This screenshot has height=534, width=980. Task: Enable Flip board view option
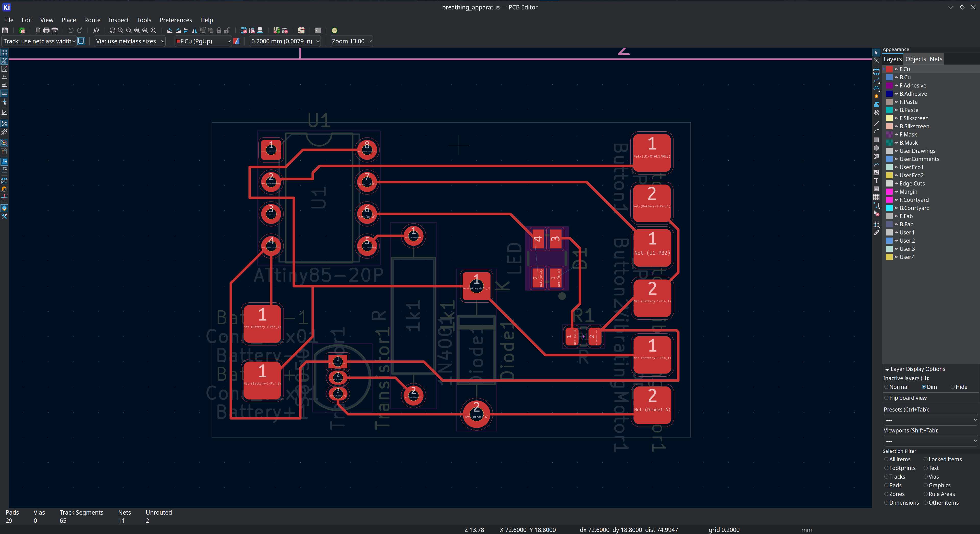click(x=886, y=398)
